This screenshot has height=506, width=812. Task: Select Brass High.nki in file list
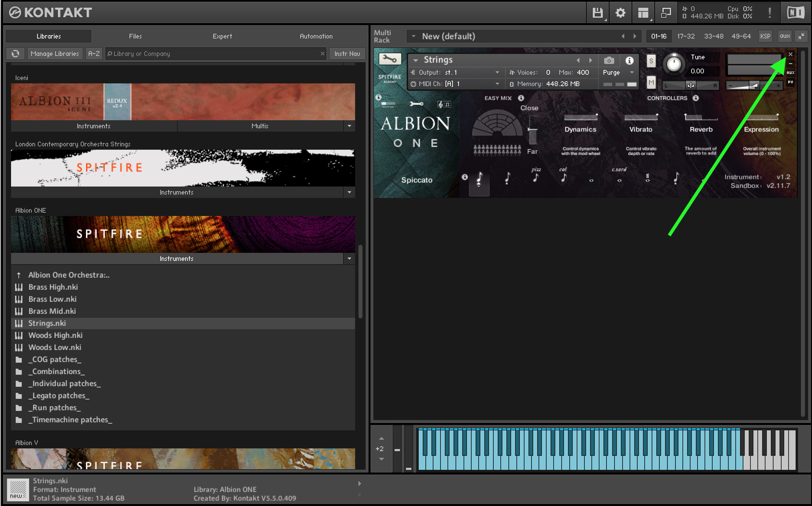[x=183, y=287]
